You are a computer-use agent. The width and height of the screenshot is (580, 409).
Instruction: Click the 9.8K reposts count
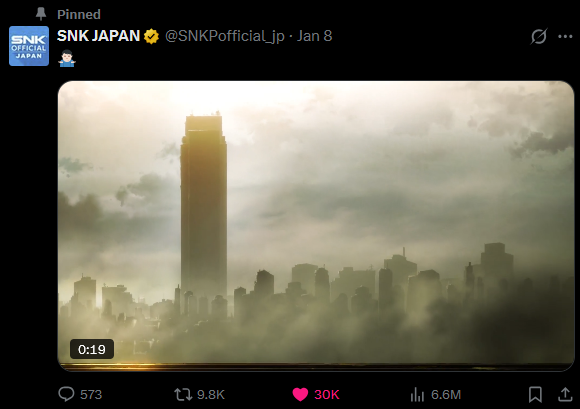click(x=211, y=395)
